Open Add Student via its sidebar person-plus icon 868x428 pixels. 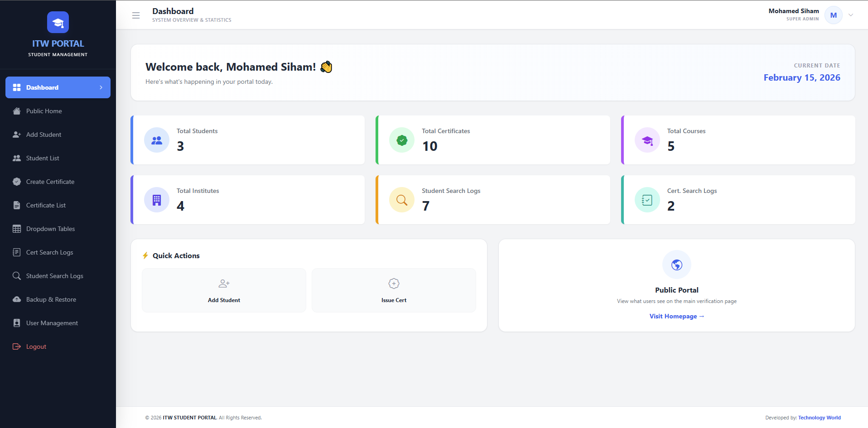17,134
